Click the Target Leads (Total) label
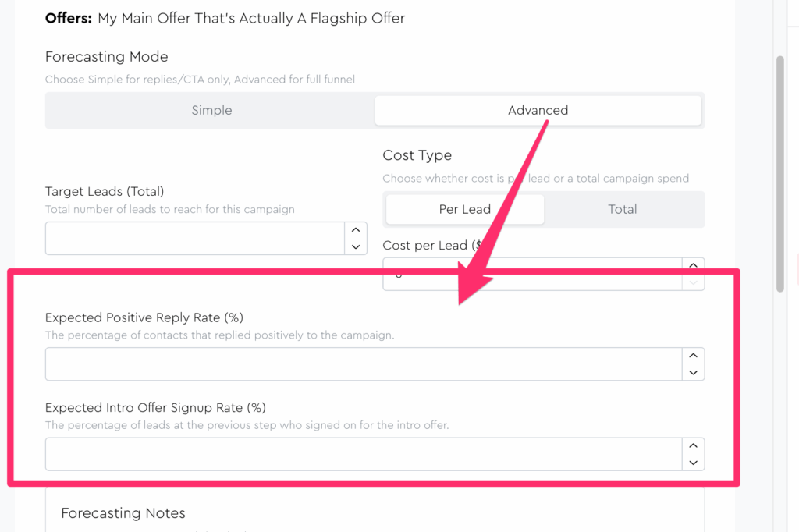The height and width of the screenshot is (532, 799). [105, 191]
